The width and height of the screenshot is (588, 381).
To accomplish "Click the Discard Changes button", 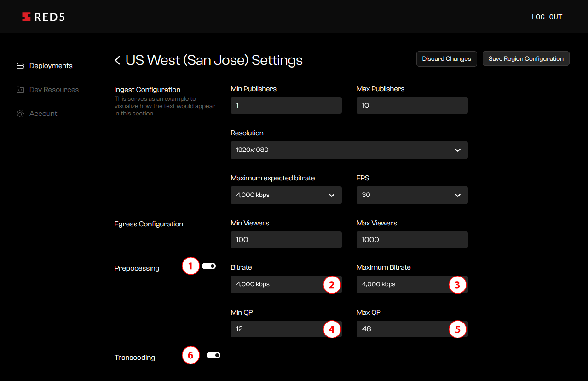I will pos(447,58).
